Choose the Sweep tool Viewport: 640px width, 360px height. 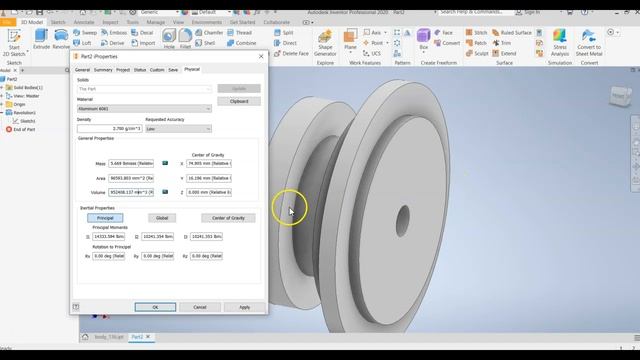[x=85, y=32]
